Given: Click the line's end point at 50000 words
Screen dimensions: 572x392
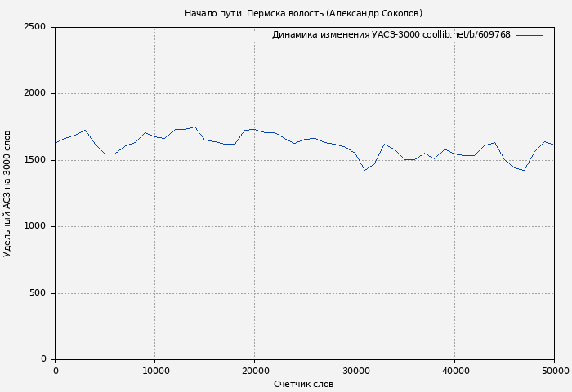Looking at the screenshot, I should pos(554,145).
